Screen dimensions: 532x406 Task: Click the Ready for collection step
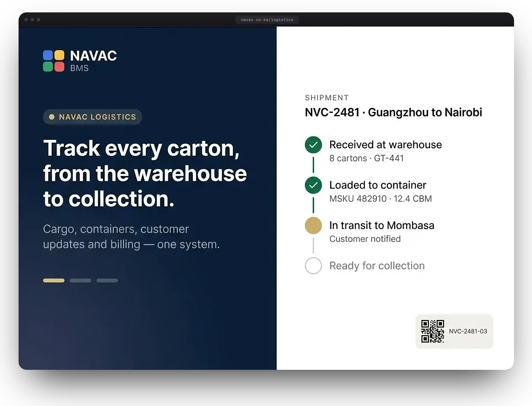point(377,266)
